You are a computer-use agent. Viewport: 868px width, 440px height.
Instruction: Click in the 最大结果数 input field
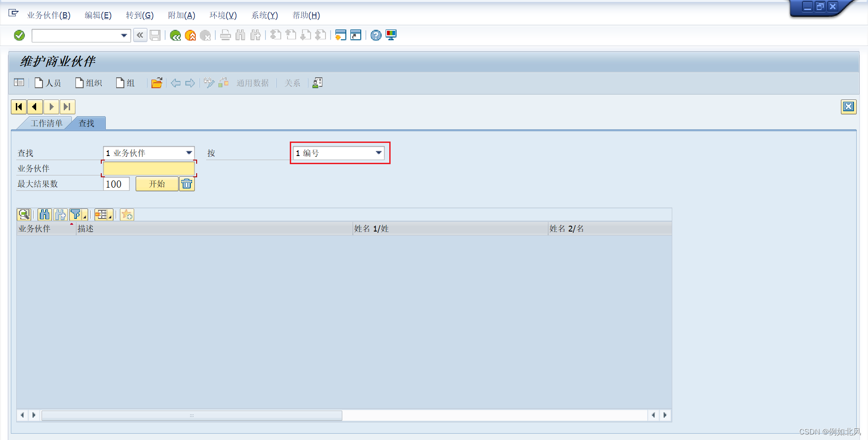pyautogui.click(x=116, y=184)
